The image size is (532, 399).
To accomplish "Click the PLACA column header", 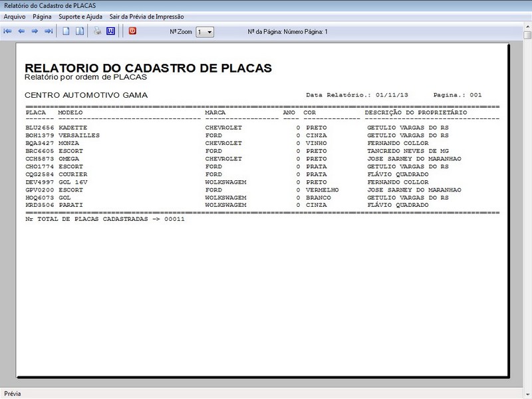I will click(x=36, y=112).
